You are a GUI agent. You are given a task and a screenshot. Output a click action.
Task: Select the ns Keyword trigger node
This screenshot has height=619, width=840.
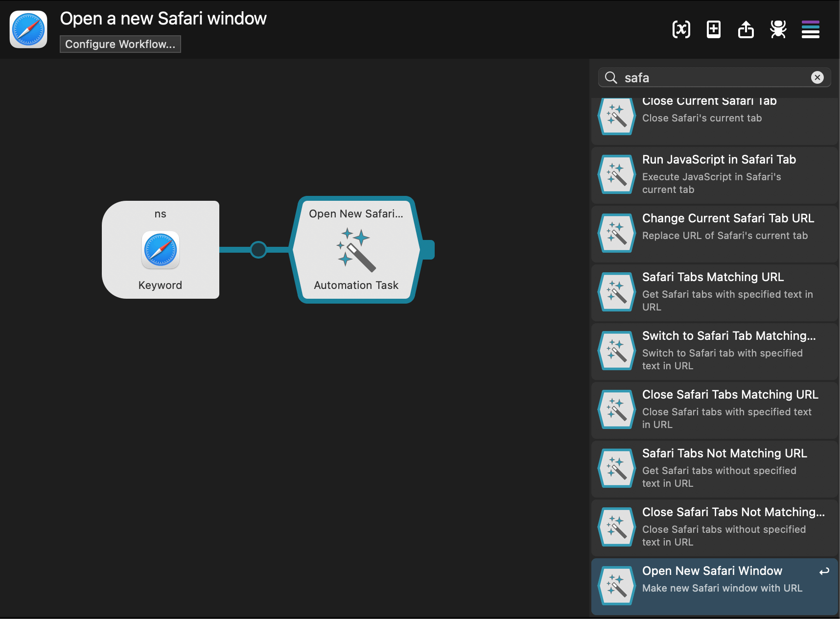(x=160, y=250)
